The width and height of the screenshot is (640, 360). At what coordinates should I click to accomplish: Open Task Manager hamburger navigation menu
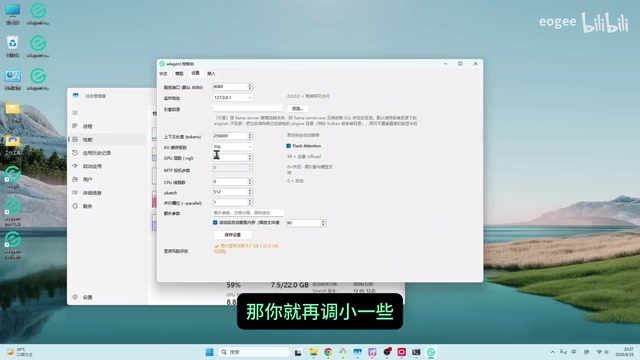pyautogui.click(x=75, y=113)
